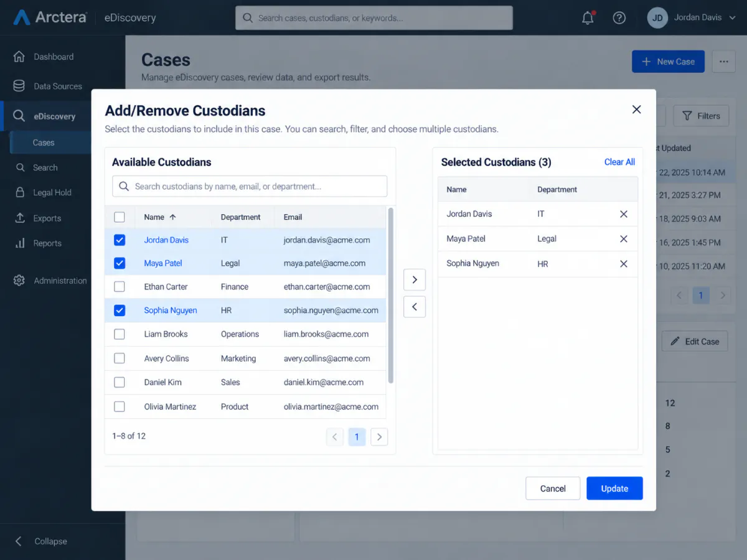The width and height of the screenshot is (747, 560).
Task: Click the Marketing department cell
Action: pyautogui.click(x=238, y=358)
